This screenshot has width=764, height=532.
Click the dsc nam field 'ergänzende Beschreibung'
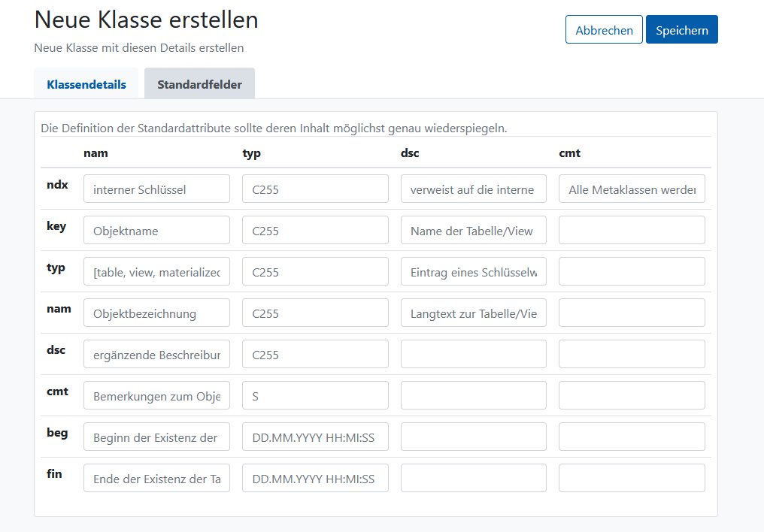[x=156, y=355]
